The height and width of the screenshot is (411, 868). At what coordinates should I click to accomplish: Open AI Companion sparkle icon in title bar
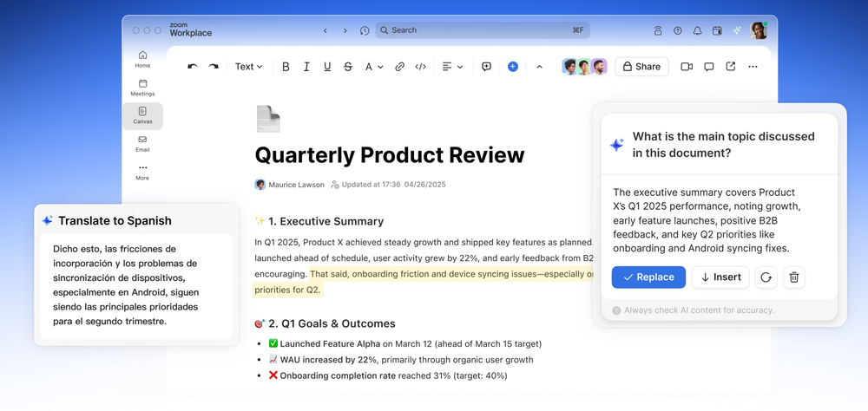737,30
